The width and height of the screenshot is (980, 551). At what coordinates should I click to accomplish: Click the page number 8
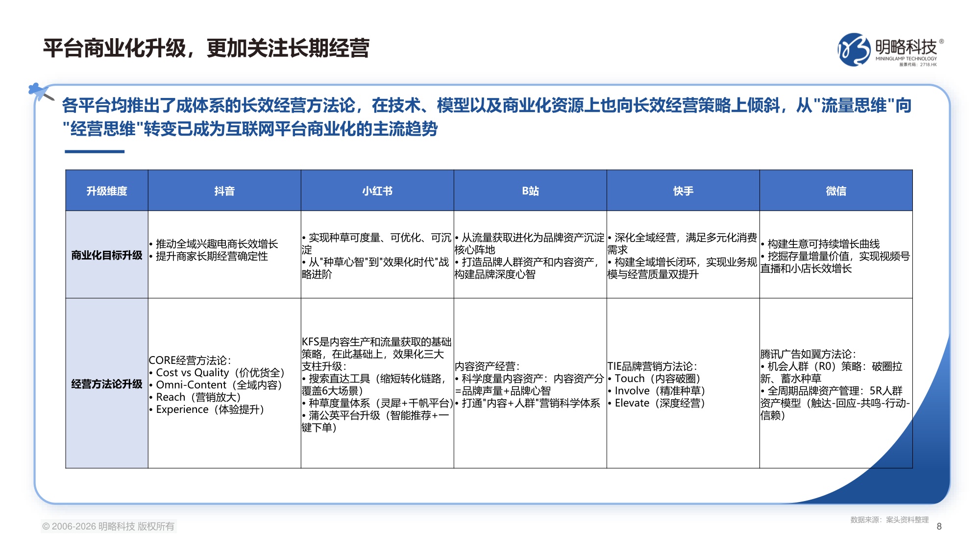point(939,527)
